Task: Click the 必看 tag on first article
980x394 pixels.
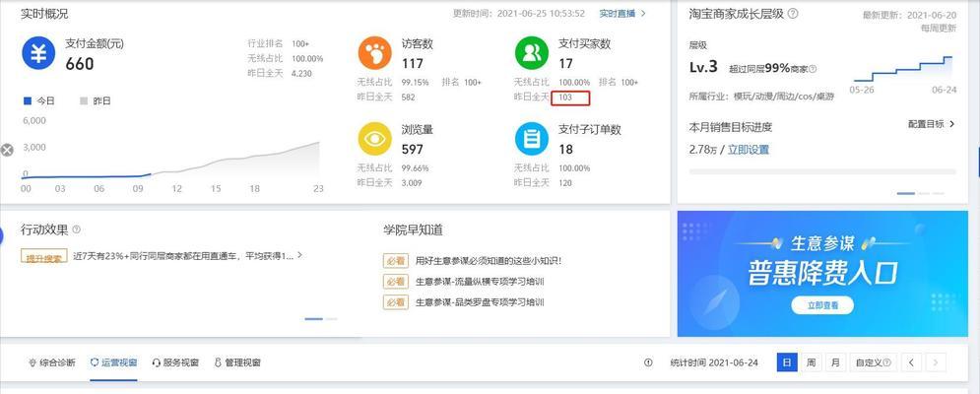Action: pyautogui.click(x=396, y=261)
